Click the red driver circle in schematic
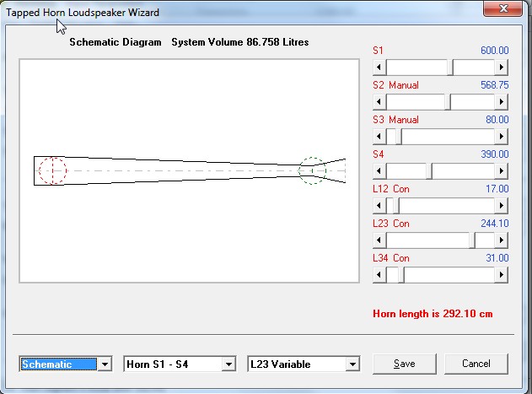The image size is (532, 394). [52, 170]
